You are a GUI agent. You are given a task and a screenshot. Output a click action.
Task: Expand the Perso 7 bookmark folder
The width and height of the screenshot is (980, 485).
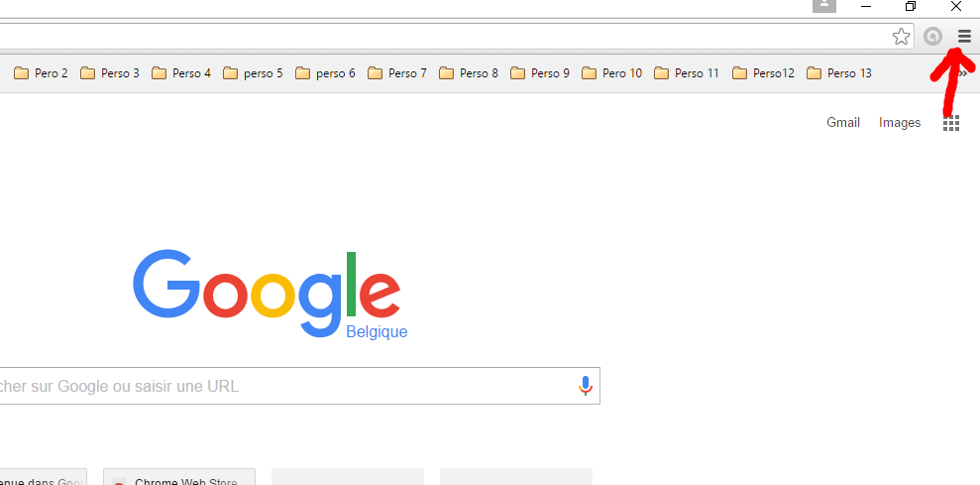(397, 73)
